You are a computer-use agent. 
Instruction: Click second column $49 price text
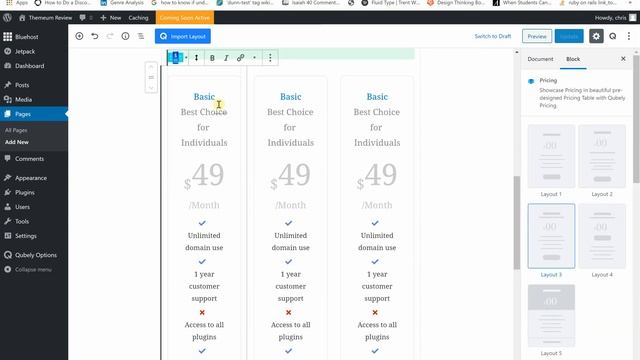[290, 176]
